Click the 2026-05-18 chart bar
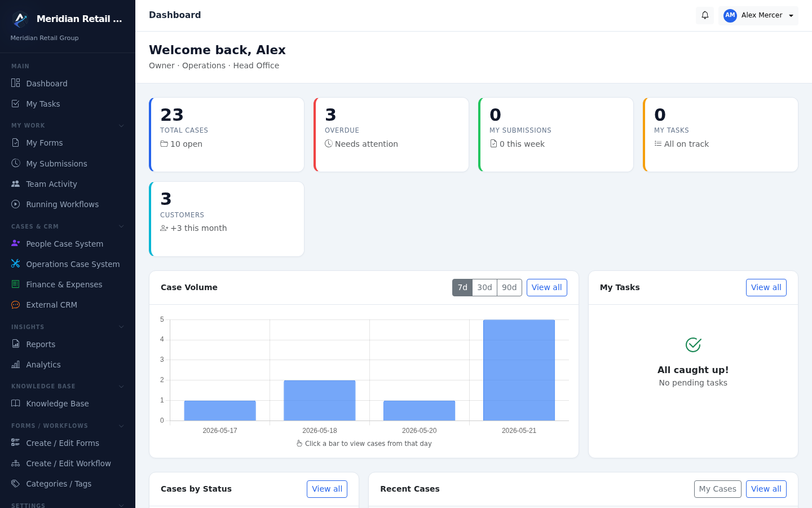The width and height of the screenshot is (812, 508). (x=320, y=400)
